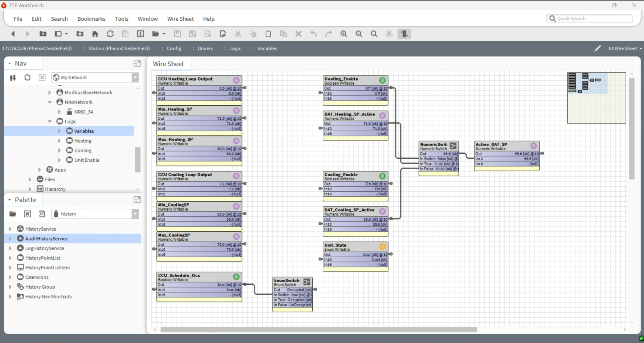Click the sort arrows icon in Nav pane
The height and width of the screenshot is (343, 644).
coord(12,77)
